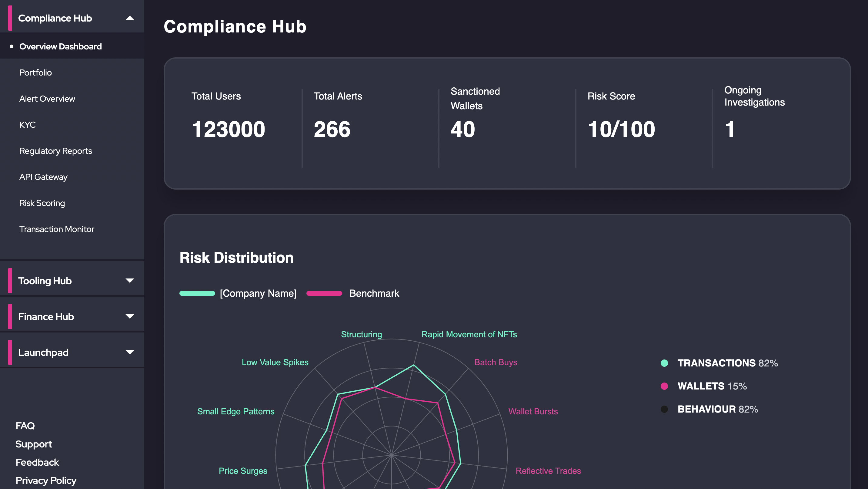Image resolution: width=868 pixels, height=489 pixels.
Task: Open the KYC section
Action: (x=27, y=125)
